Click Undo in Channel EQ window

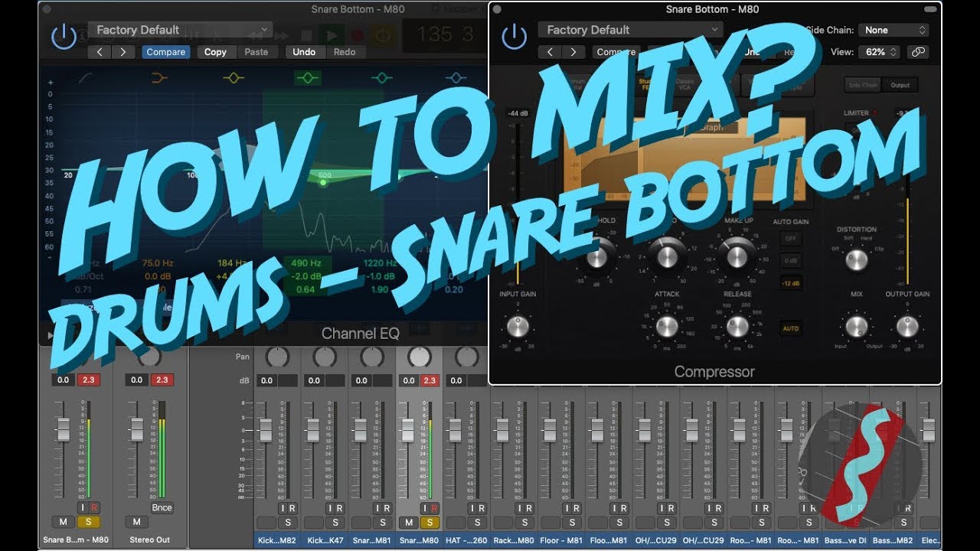click(x=304, y=52)
